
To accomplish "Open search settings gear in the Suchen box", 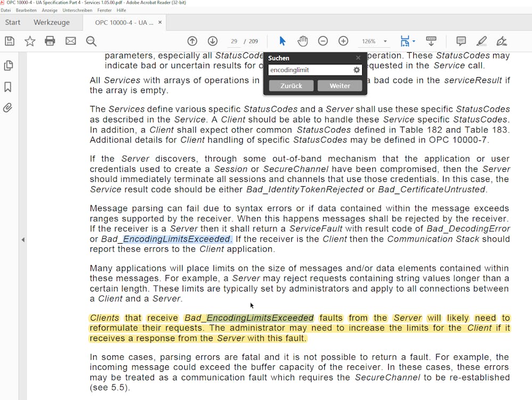I will [x=357, y=70].
